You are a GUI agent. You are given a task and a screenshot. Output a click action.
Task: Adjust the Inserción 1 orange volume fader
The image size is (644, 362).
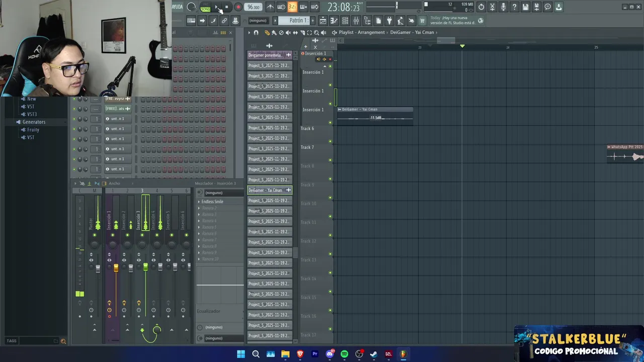point(116,268)
